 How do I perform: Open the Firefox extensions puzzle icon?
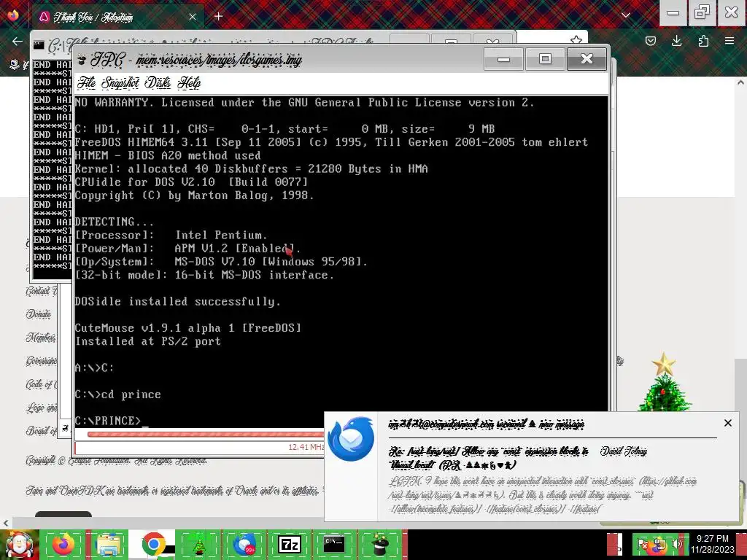[703, 41]
